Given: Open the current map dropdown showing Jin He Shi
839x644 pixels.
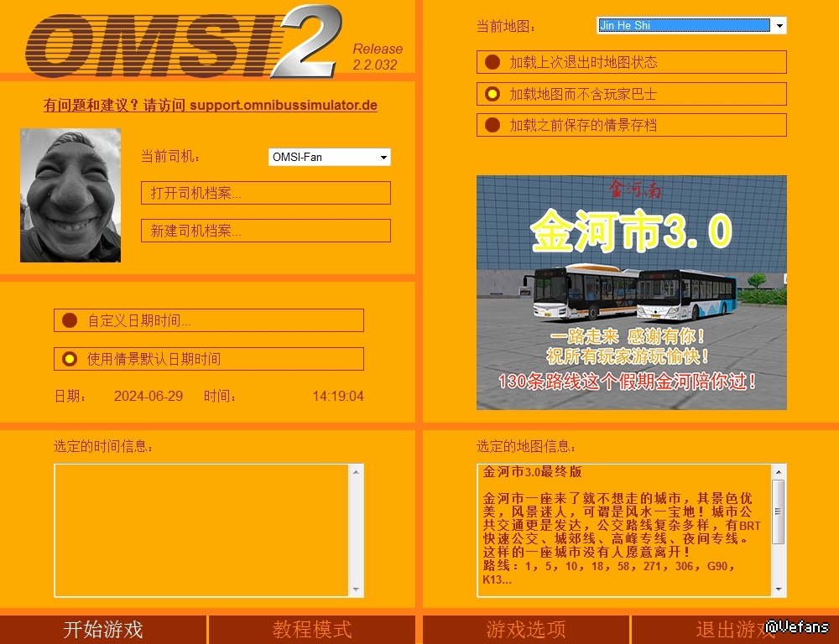Looking at the screenshot, I should click(691, 25).
